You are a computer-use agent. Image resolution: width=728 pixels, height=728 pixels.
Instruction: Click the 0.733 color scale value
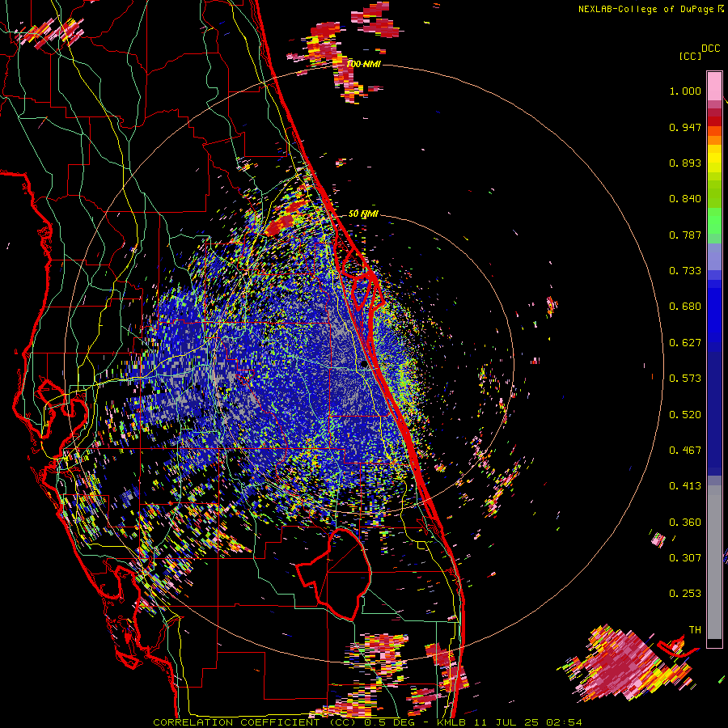[x=685, y=271]
